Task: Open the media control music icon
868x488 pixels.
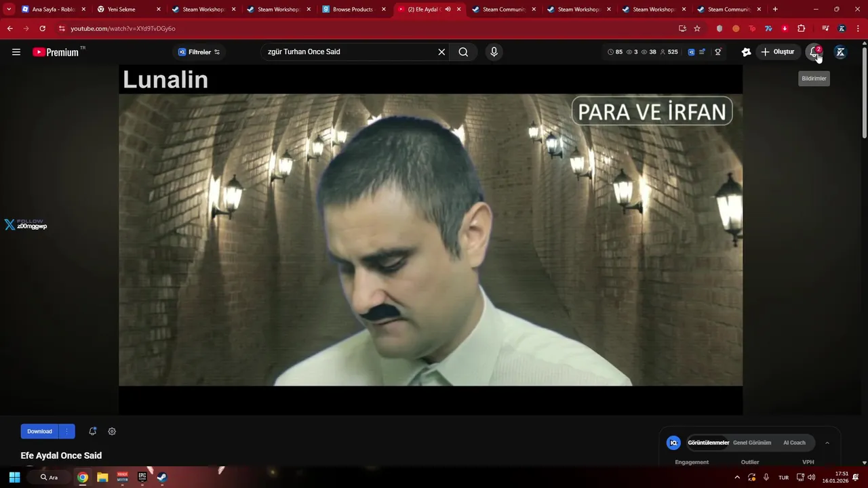Action: [825, 28]
